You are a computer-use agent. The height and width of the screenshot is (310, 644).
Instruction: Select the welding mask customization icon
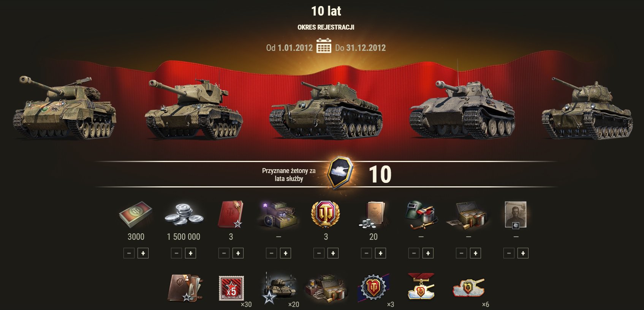(x=421, y=214)
